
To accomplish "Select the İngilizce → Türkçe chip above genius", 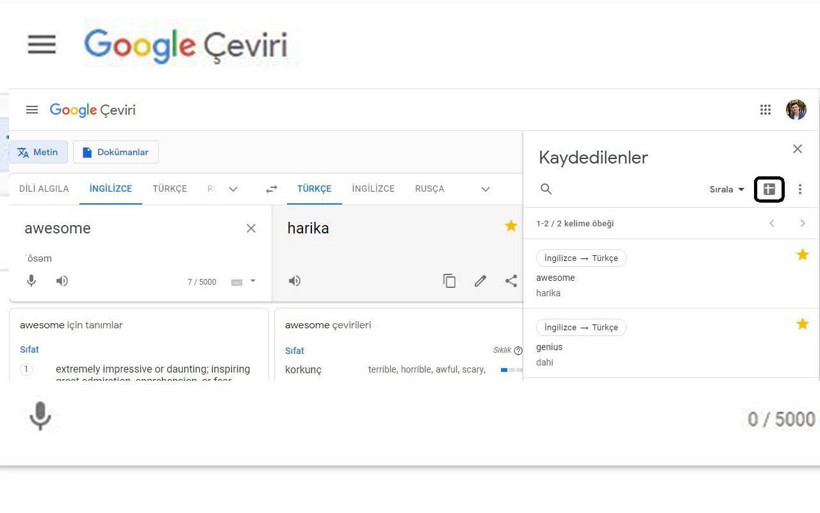I will tap(581, 327).
